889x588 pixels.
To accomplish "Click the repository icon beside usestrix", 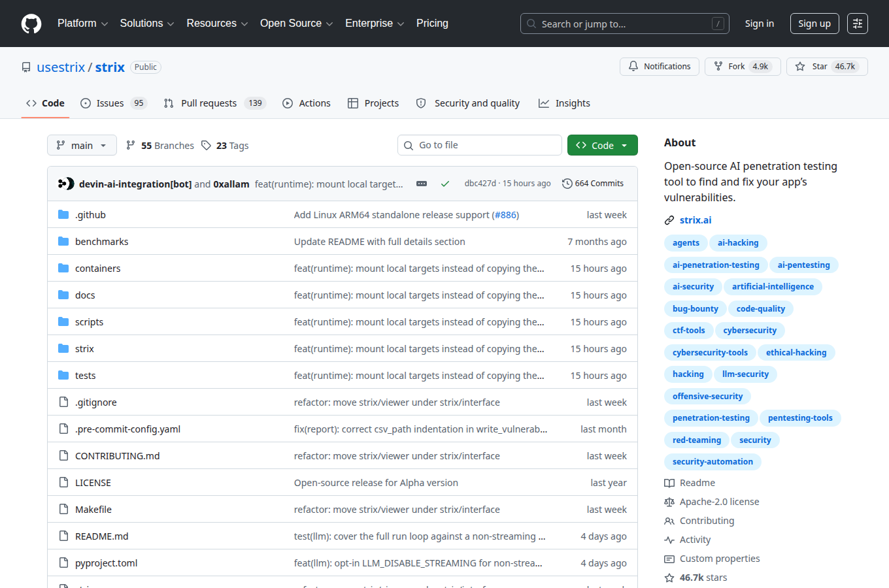I will pyautogui.click(x=26, y=67).
